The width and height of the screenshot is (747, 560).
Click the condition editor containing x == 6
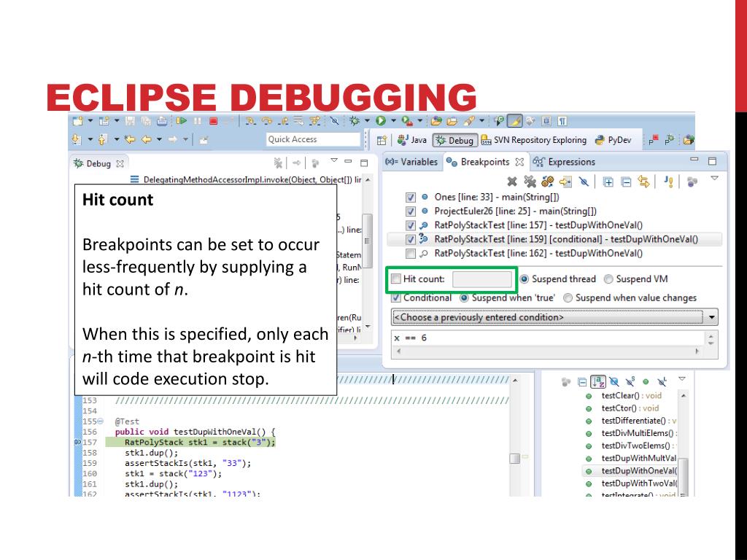(548, 338)
